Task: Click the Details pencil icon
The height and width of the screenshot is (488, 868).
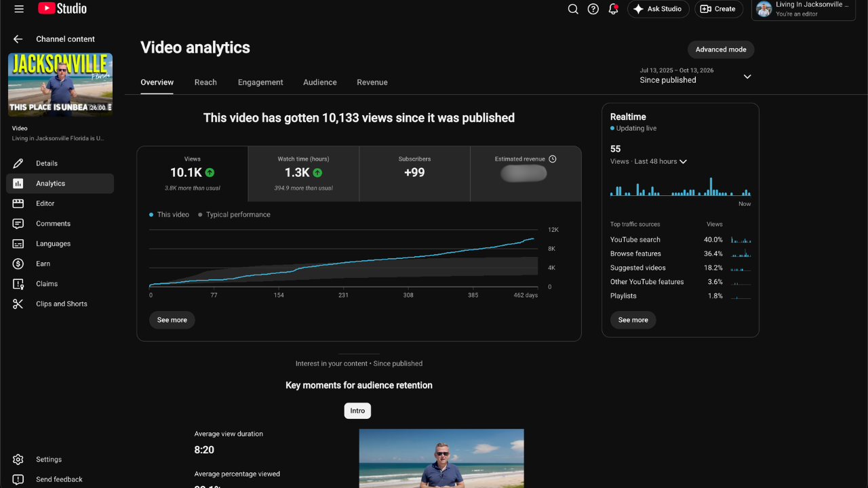Action: pos(18,163)
